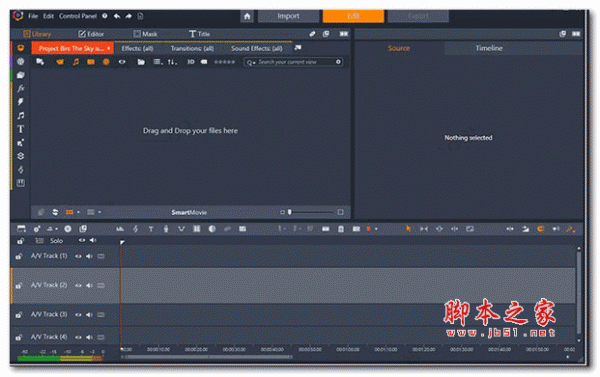Viewport: 600px width, 377px height.
Task: Click the Home button in the top bar
Action: click(x=247, y=16)
